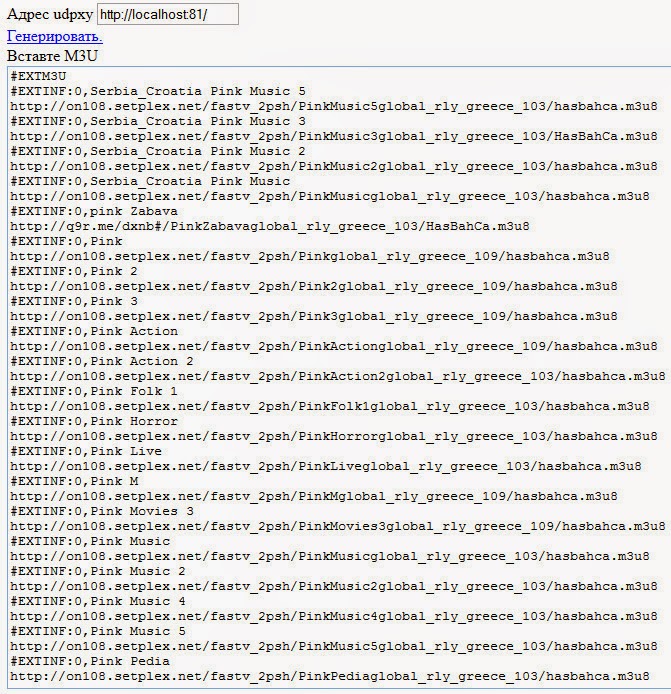
Task: Click the '#EXTINF:0,Pink Music 5' line
Action: coord(98,632)
